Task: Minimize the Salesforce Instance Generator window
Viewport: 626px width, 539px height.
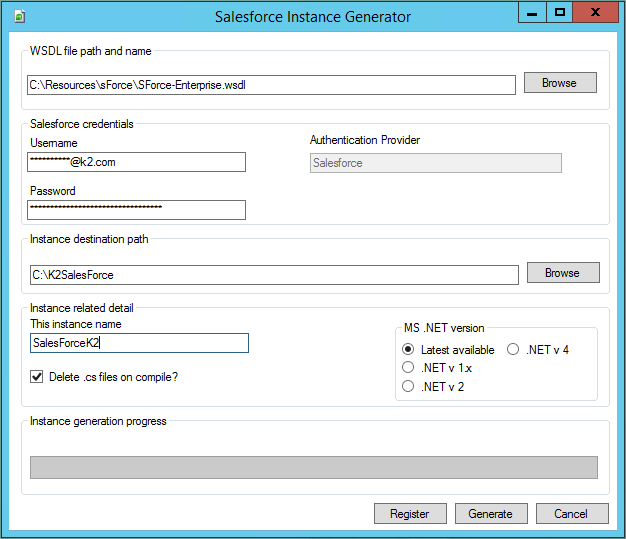Action: click(x=533, y=13)
